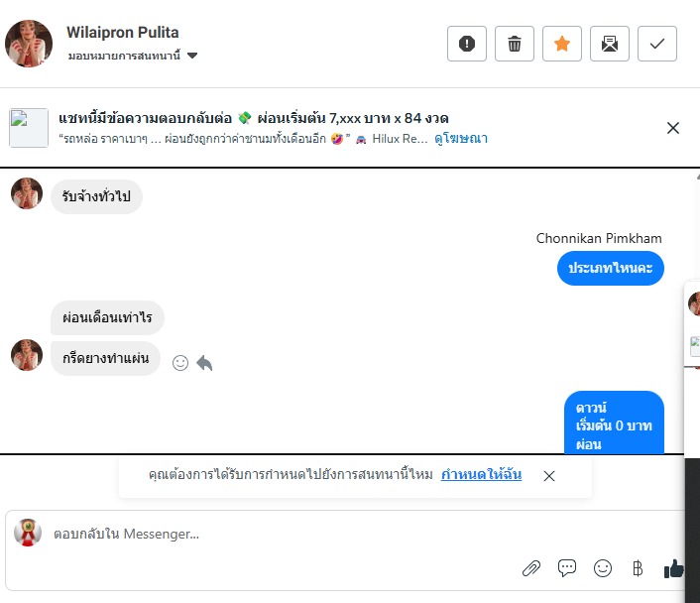Open saved replies speech bubble icon
This screenshot has height=603, width=700.
567,568
